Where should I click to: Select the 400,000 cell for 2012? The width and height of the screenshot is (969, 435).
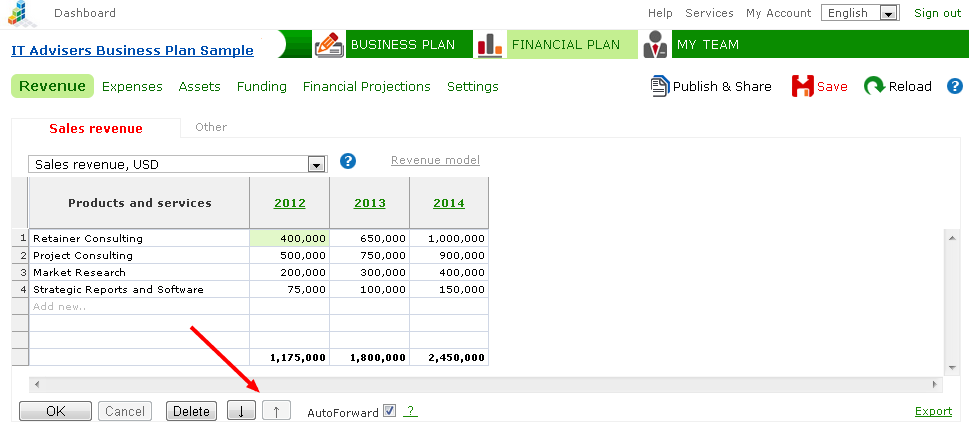(x=289, y=239)
